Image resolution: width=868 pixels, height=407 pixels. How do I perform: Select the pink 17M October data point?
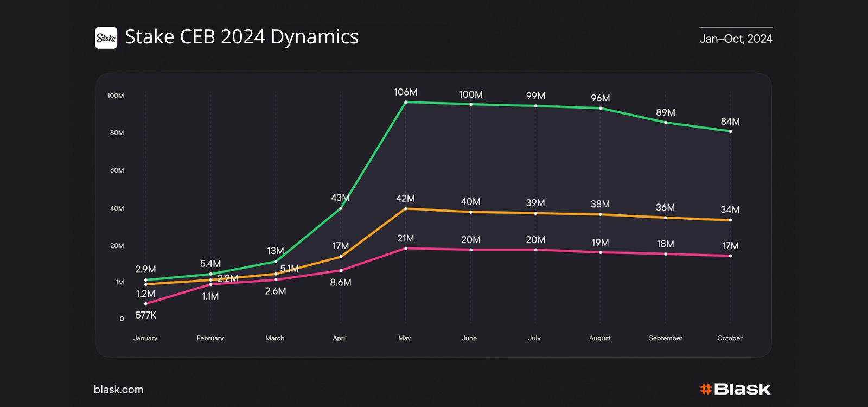click(x=730, y=256)
